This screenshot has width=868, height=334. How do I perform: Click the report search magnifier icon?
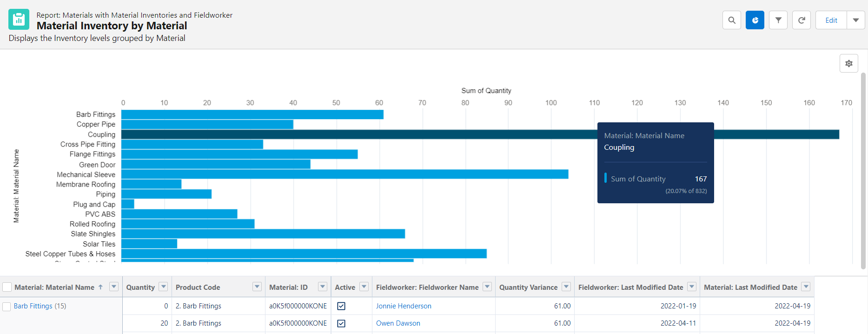click(731, 20)
